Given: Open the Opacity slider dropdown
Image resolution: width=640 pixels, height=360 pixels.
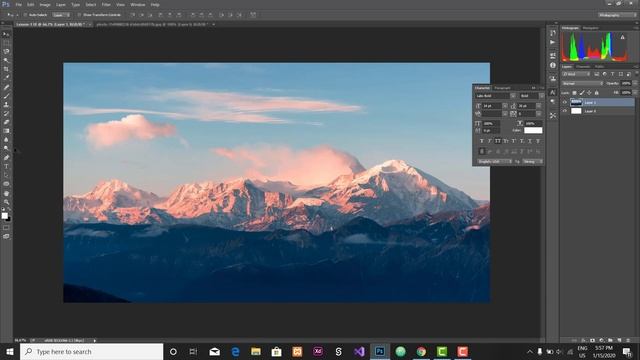Looking at the screenshot, I should [x=634, y=83].
